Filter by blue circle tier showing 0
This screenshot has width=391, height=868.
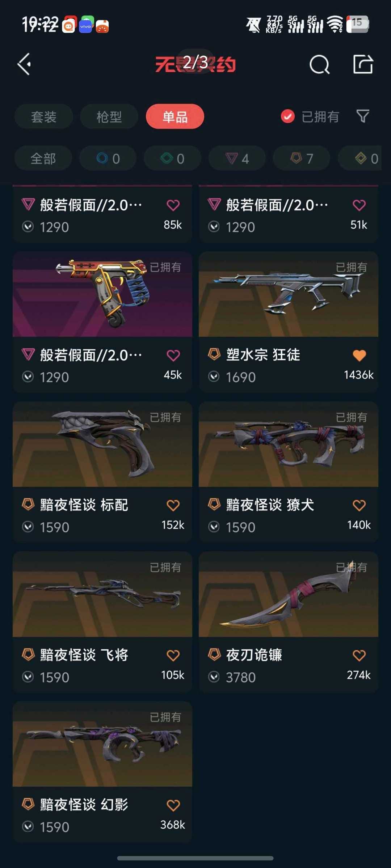point(108,158)
